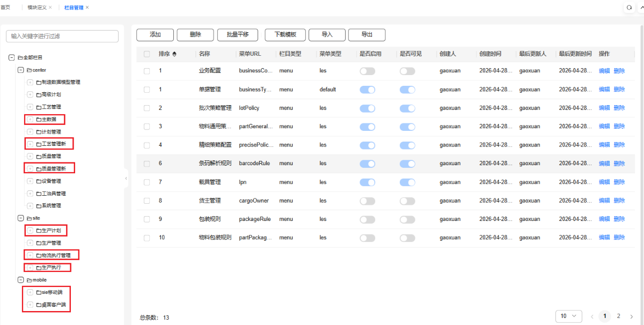Click the 条码解析规则 name cell
The image size is (644, 325).
215,164
